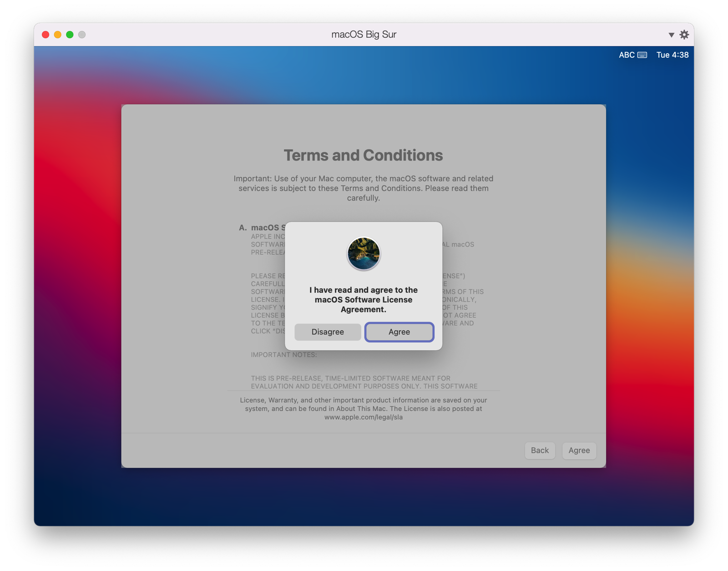Click the Terms and Conditions heading
Screen dimensions: 728x571
(x=363, y=155)
